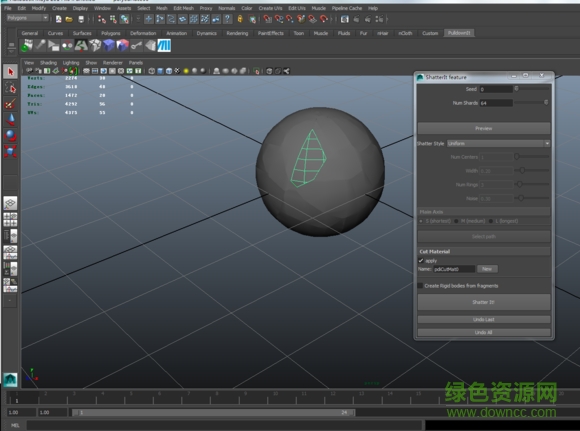Activate the Scale tool cube icon

10,151
